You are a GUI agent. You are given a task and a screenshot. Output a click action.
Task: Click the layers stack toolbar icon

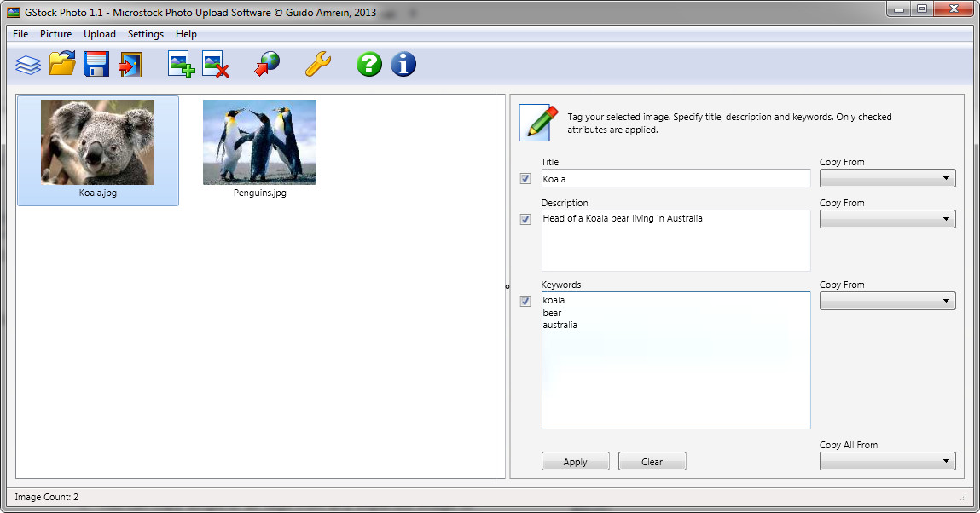pyautogui.click(x=28, y=64)
